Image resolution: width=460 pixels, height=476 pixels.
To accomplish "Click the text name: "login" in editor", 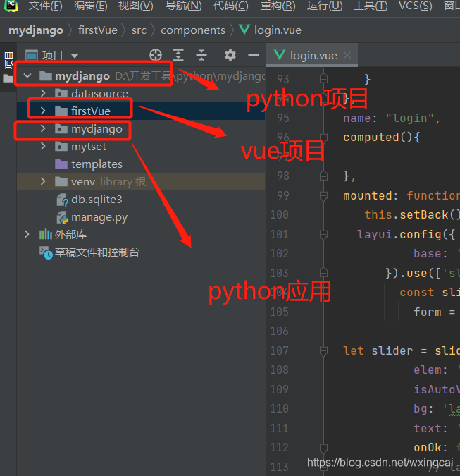I will 389,118.
